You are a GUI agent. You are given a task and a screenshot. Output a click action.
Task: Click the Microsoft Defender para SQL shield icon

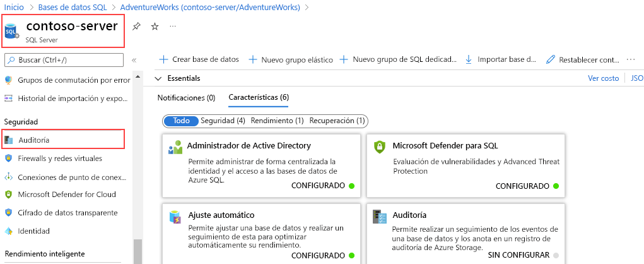(x=379, y=147)
